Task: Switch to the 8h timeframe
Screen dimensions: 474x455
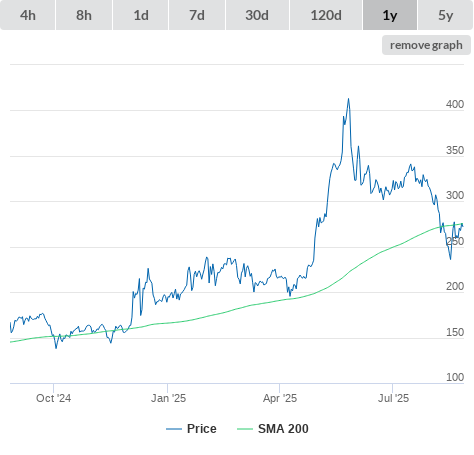Action: coord(84,15)
